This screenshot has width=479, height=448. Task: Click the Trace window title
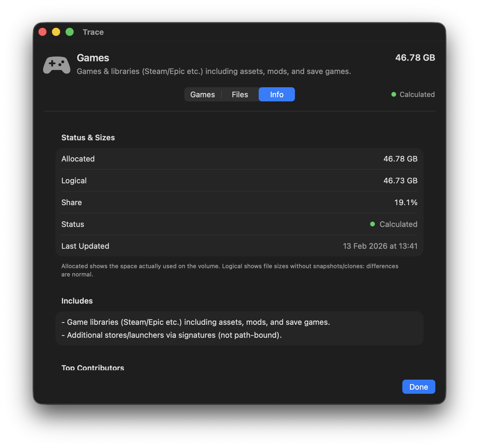(93, 32)
